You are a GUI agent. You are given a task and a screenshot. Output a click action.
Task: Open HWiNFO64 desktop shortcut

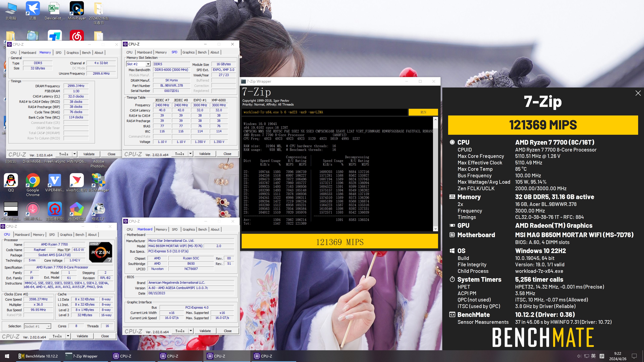77,161
